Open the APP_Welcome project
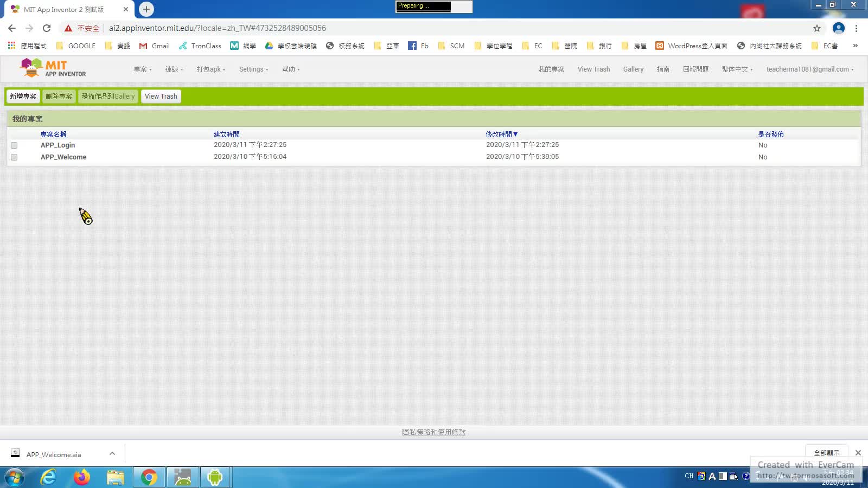 point(63,157)
